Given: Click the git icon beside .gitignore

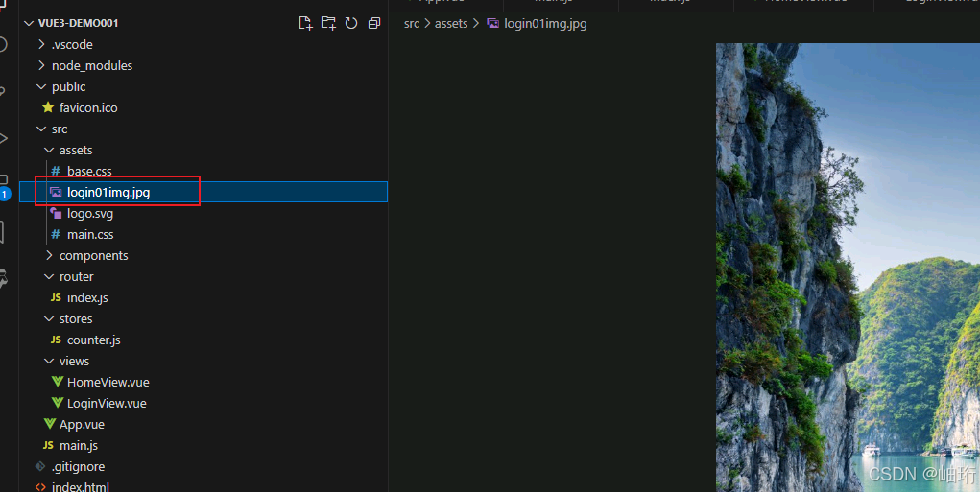Looking at the screenshot, I should (40, 466).
